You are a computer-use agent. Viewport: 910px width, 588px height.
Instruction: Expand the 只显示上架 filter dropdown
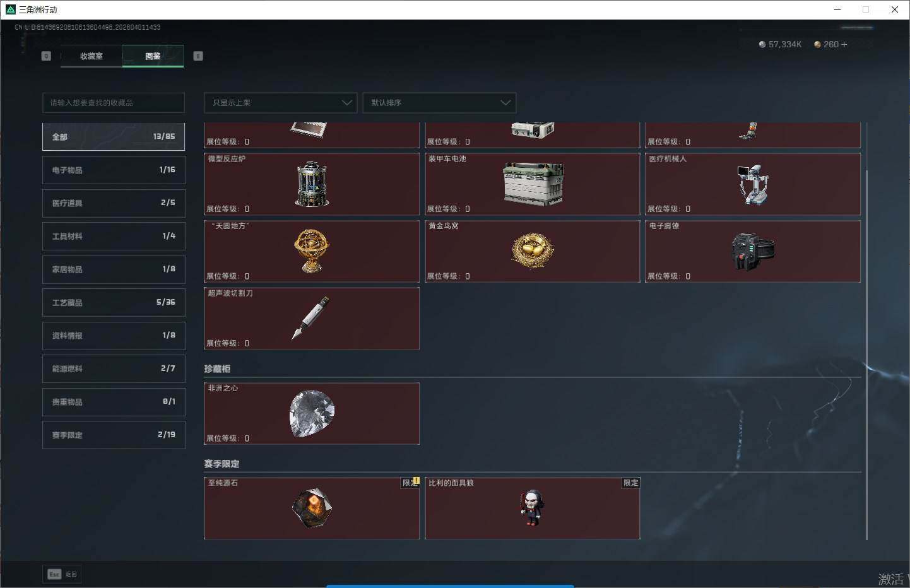(281, 103)
